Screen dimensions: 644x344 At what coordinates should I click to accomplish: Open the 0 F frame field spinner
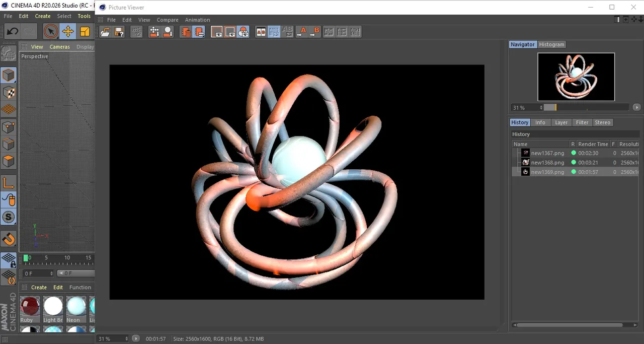[51, 273]
